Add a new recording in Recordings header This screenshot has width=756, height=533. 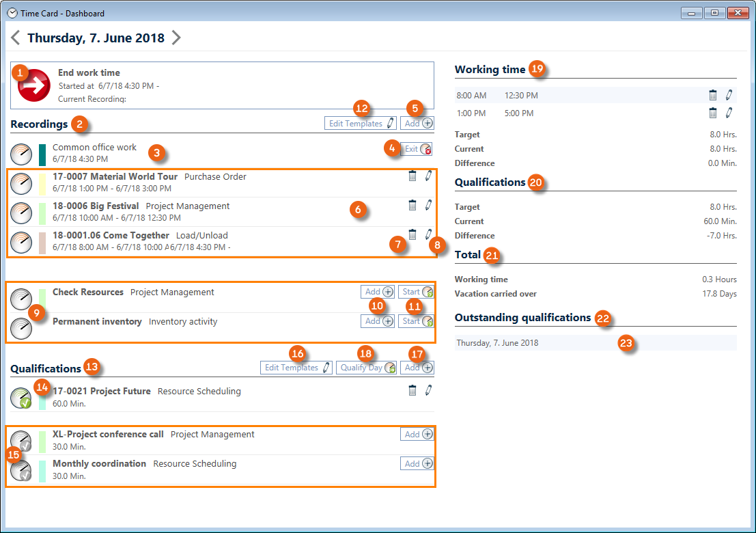pos(417,124)
